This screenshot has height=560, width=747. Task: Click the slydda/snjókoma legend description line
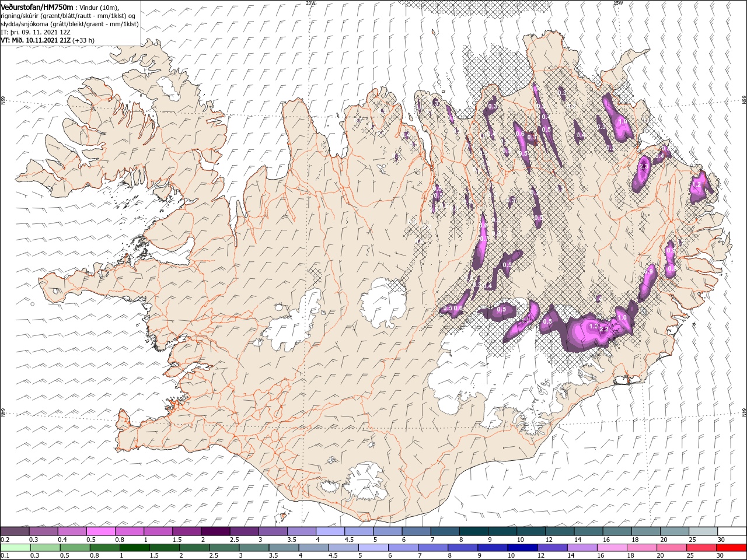70,24
